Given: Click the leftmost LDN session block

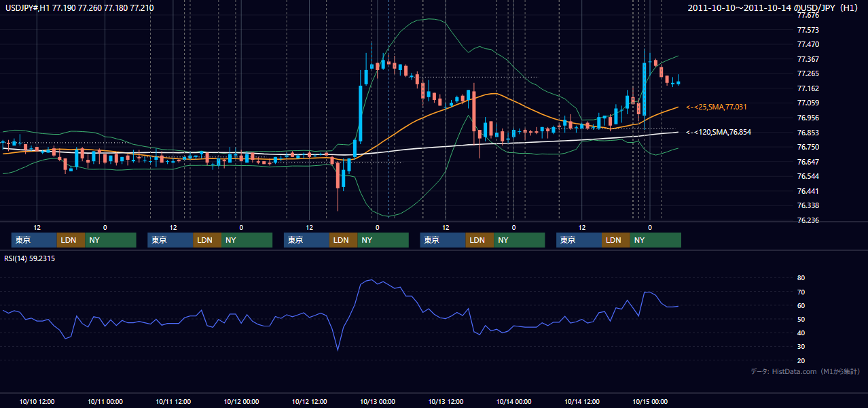Looking at the screenshot, I should pos(71,240).
